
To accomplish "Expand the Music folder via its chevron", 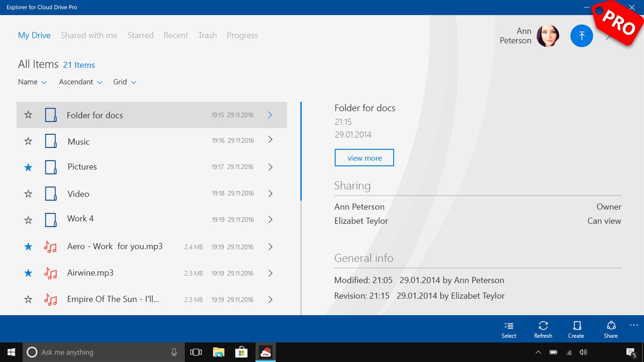I will [270, 140].
